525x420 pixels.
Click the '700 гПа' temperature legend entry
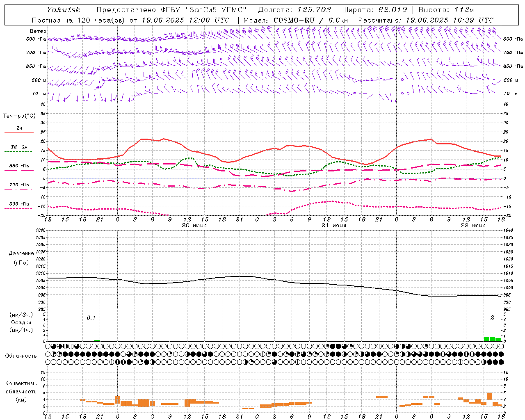coord(19,185)
